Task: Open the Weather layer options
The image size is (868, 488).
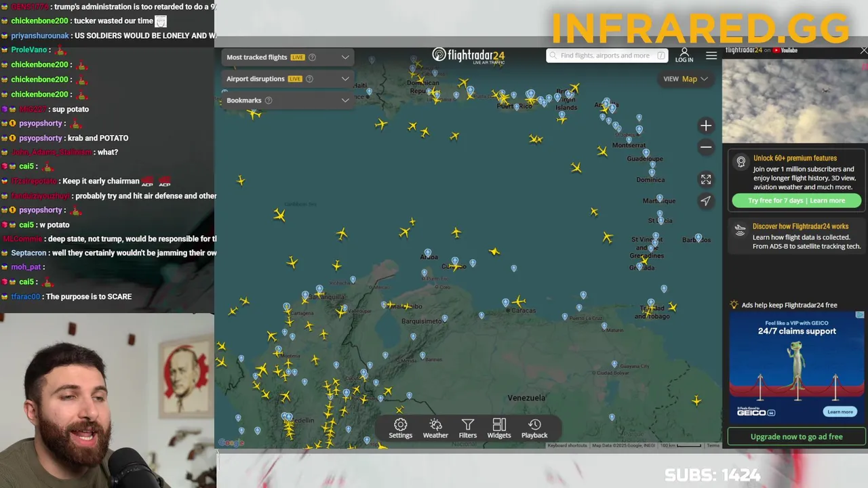Action: click(x=435, y=428)
